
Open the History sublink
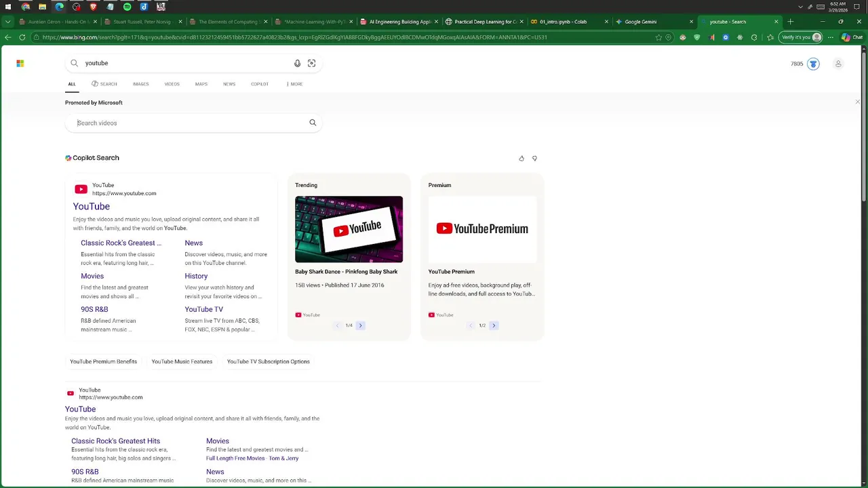pyautogui.click(x=196, y=276)
